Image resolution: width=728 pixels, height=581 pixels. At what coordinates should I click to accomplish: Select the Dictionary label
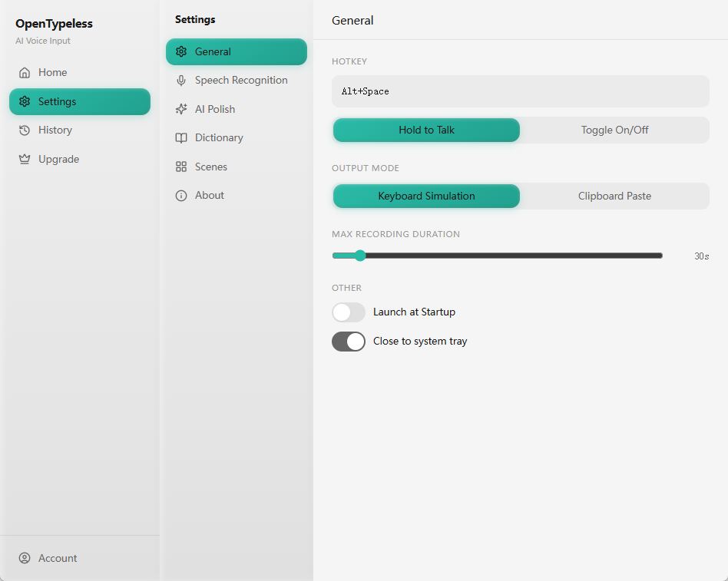(219, 138)
